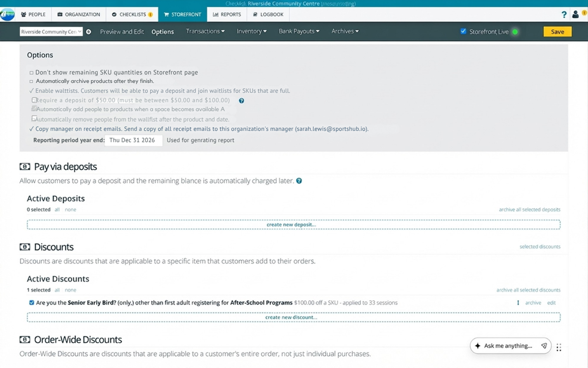588x368 pixels.
Task: Uncheck the Senior Early Bird discount checkbox
Action: (32, 302)
